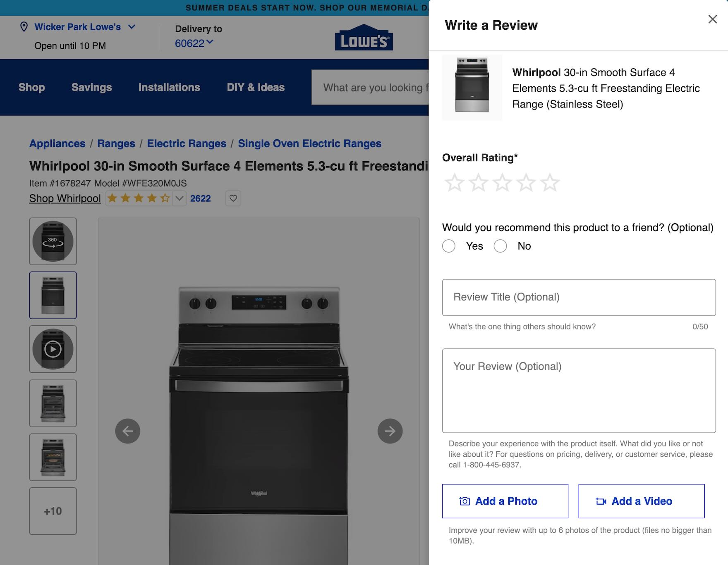728x565 pixels.
Task: Open the DIY & Ideas menu
Action: click(x=255, y=87)
